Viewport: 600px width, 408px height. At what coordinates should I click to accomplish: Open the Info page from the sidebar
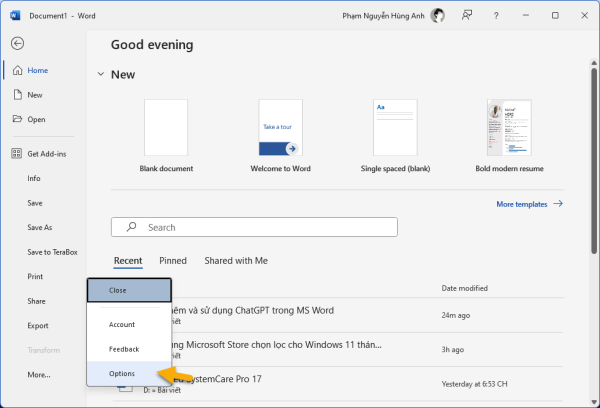tap(34, 178)
